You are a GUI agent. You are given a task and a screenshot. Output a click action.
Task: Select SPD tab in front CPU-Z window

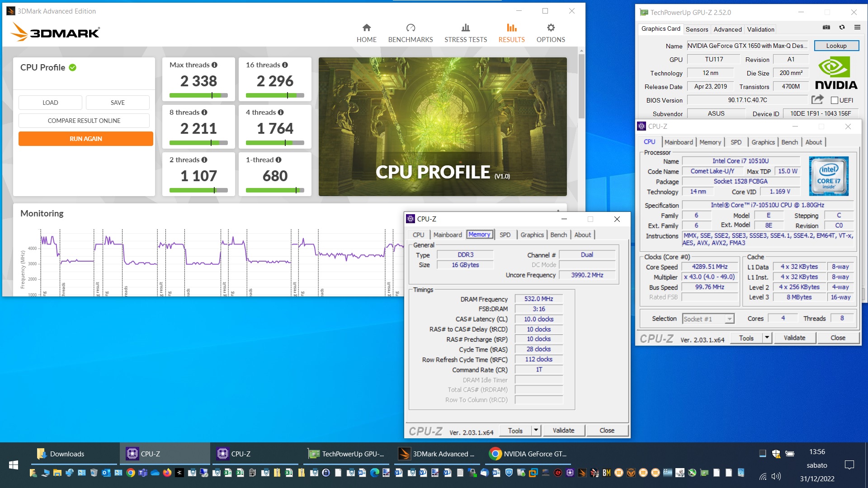(505, 235)
